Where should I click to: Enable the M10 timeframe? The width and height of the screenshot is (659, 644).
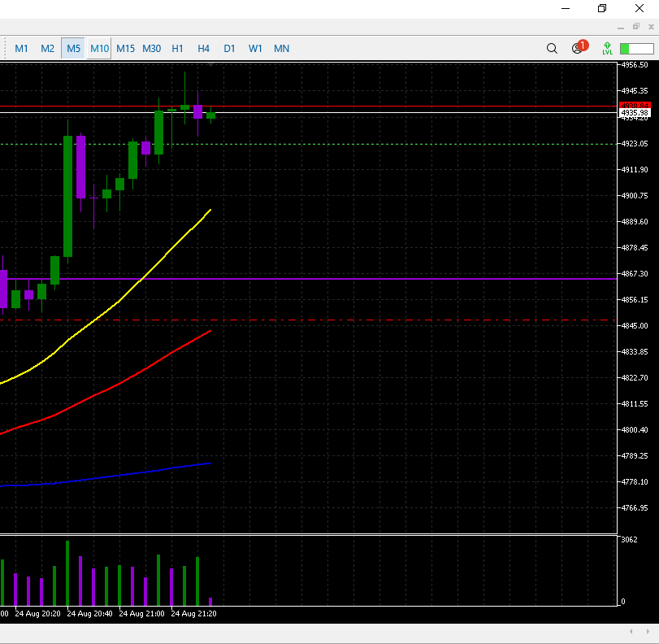point(99,49)
